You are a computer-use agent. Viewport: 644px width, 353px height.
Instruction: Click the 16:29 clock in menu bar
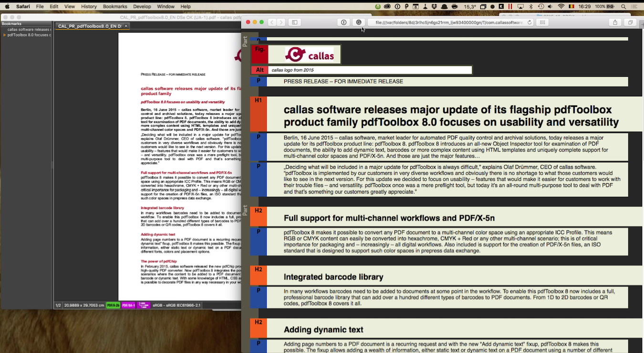click(x=584, y=7)
